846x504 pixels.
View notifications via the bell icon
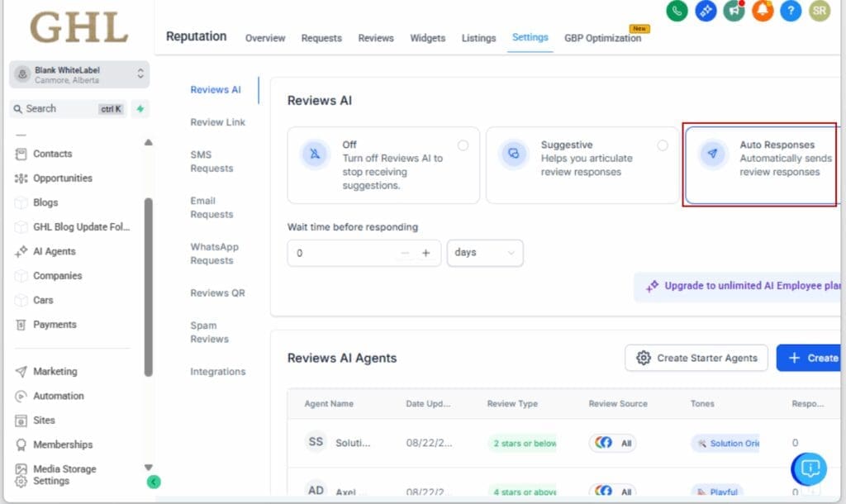(761, 12)
